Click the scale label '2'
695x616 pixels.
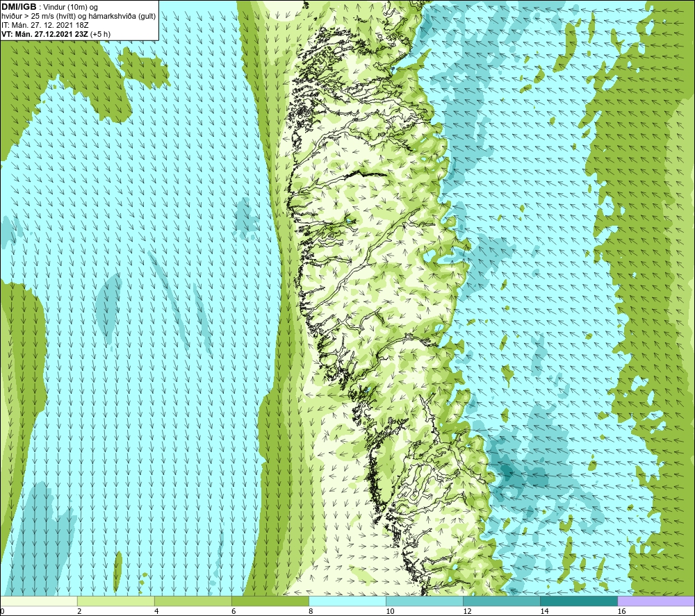tap(79, 612)
